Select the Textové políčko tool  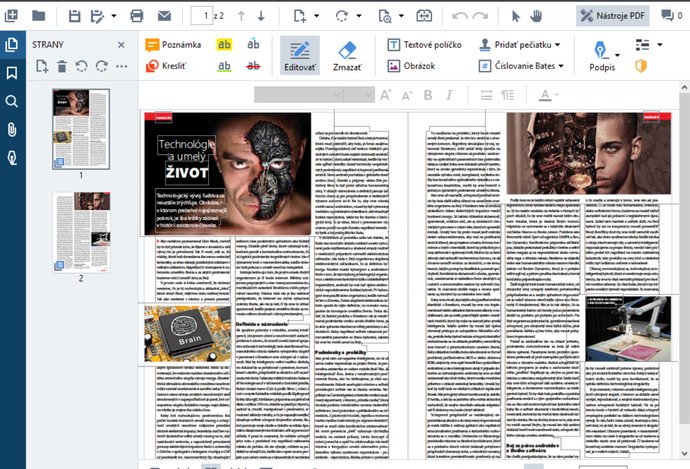427,45
